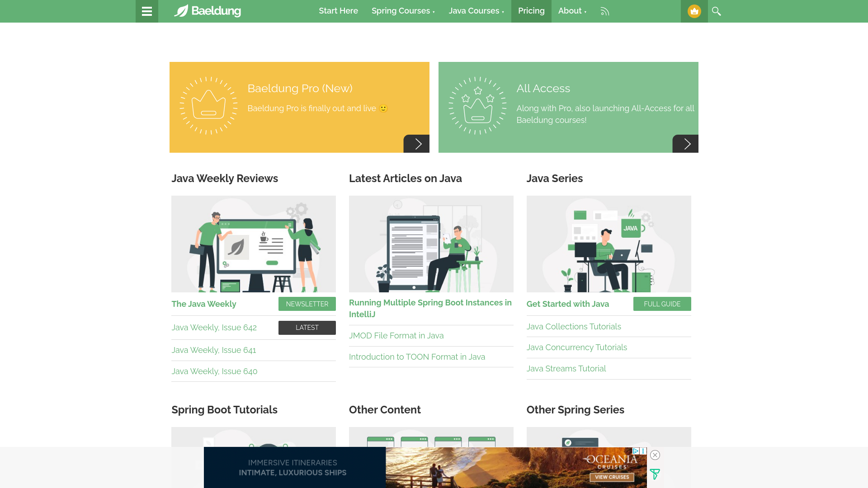Click the Java Weekly Reviews heading
Image resolution: width=868 pixels, height=488 pixels.
(225, 178)
